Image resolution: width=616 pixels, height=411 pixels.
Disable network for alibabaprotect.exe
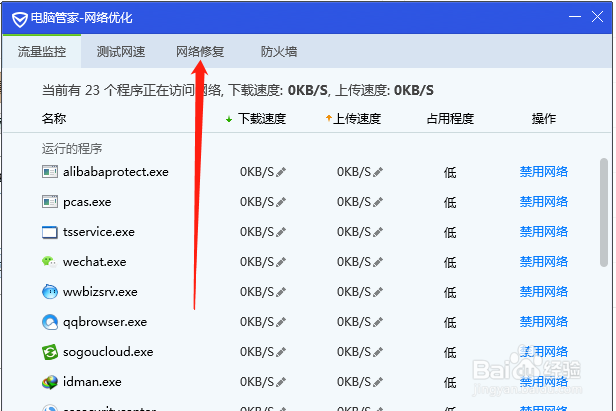(544, 172)
